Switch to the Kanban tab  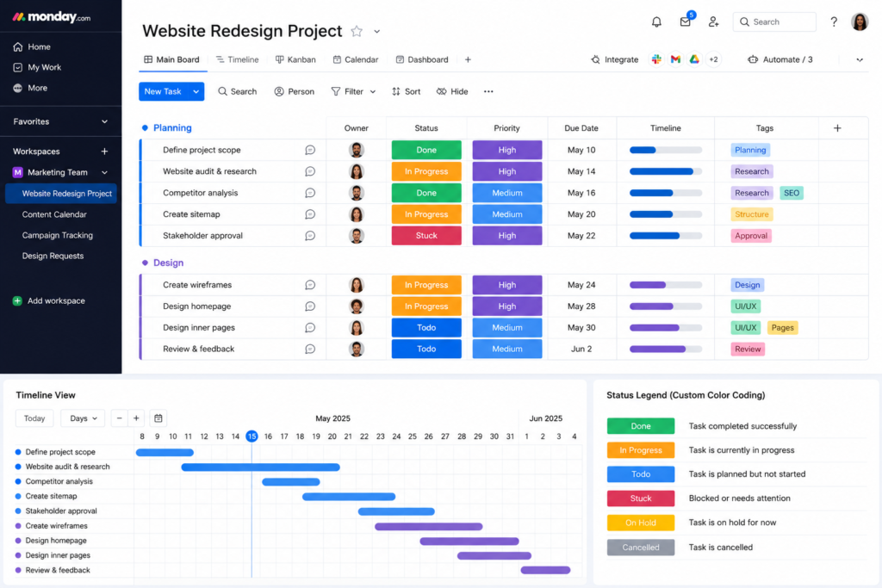point(295,59)
